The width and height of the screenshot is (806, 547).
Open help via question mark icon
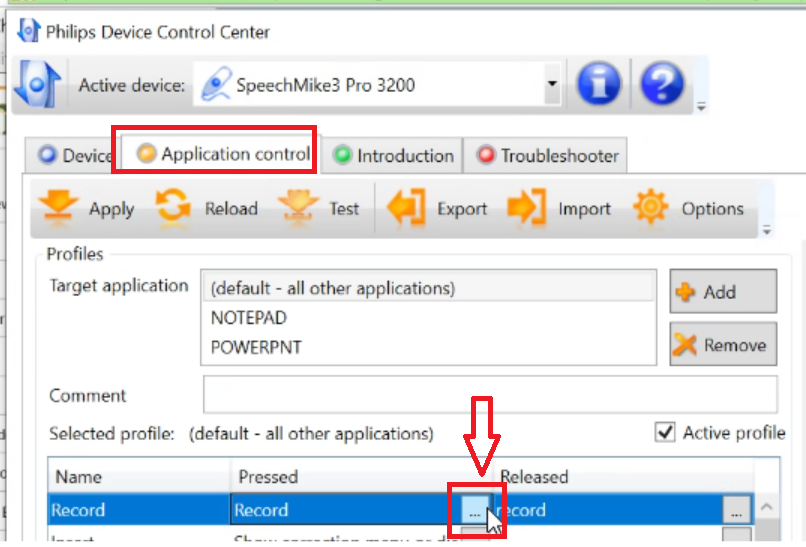pos(662,85)
